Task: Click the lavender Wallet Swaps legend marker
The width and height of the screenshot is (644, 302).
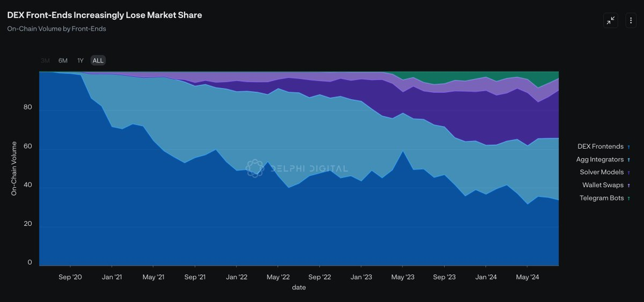Action: pyautogui.click(x=628, y=185)
